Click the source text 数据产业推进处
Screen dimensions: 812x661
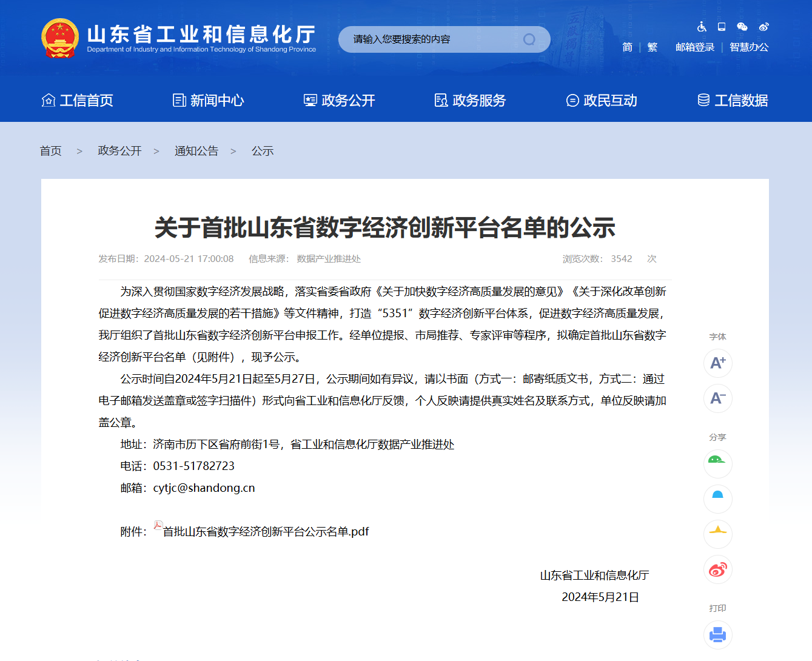[329, 259]
